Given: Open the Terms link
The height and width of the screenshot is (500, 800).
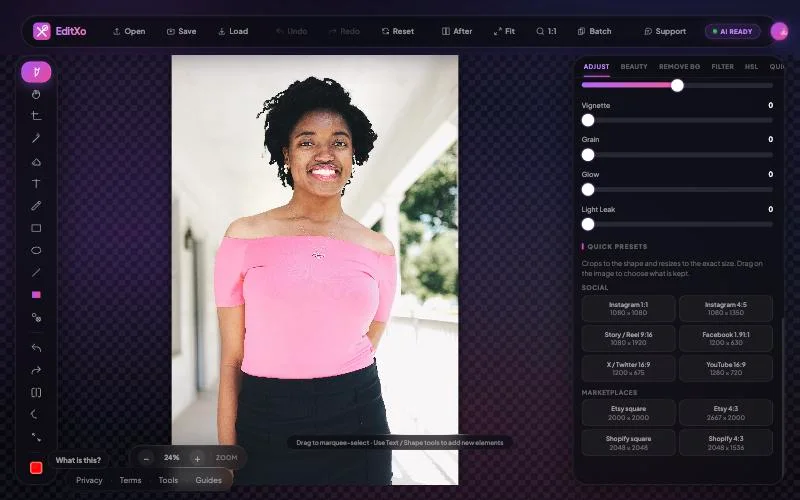Looking at the screenshot, I should point(130,480).
